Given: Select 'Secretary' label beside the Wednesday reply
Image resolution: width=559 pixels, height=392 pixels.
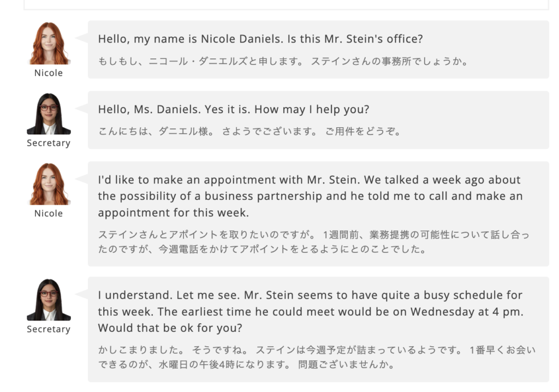Looking at the screenshot, I should [x=49, y=329].
